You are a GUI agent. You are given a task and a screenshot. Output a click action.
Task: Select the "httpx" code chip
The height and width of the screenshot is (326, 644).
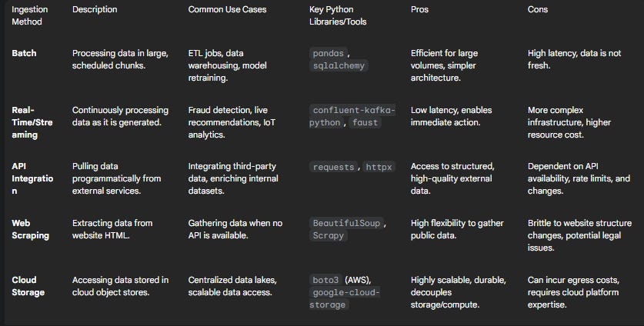379,167
